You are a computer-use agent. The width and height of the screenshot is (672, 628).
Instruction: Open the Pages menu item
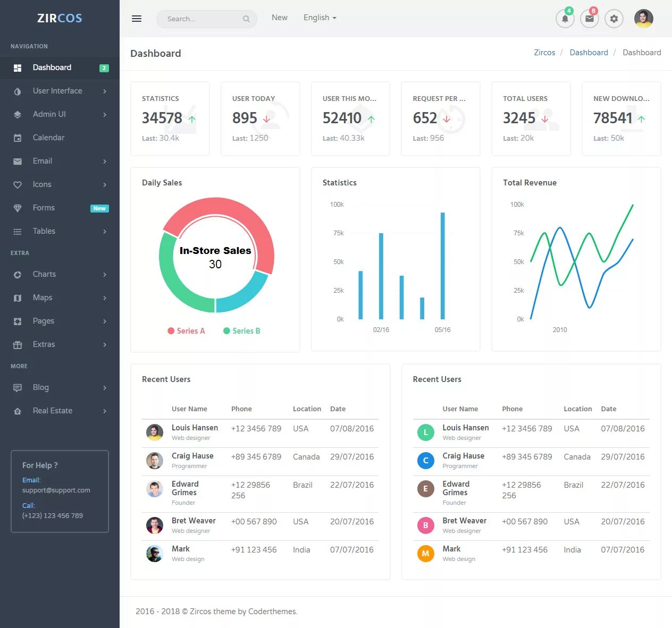[x=60, y=321]
